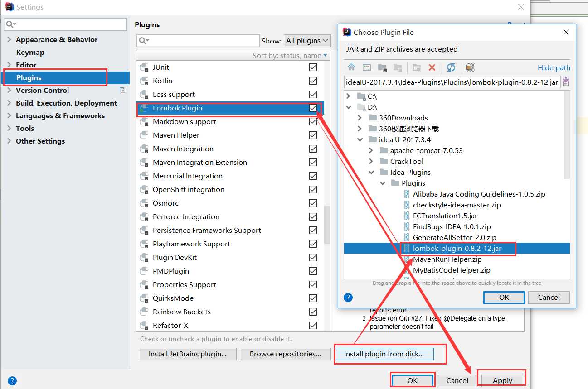Click the JUnit plugin icon
The image size is (588, 389).
tap(144, 67)
